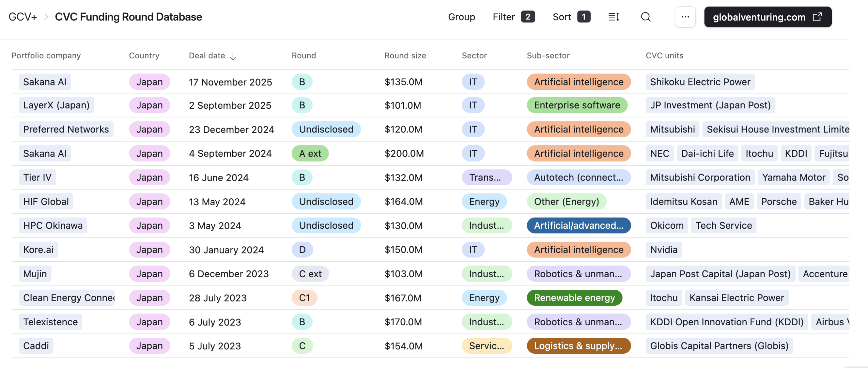868x368 pixels.
Task: Click the Round size column header
Action: [405, 56]
